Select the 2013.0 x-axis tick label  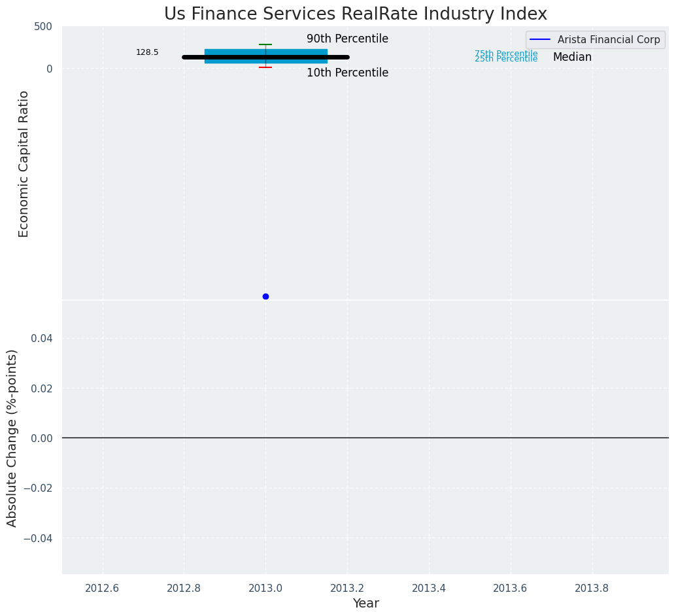pyautogui.click(x=265, y=588)
